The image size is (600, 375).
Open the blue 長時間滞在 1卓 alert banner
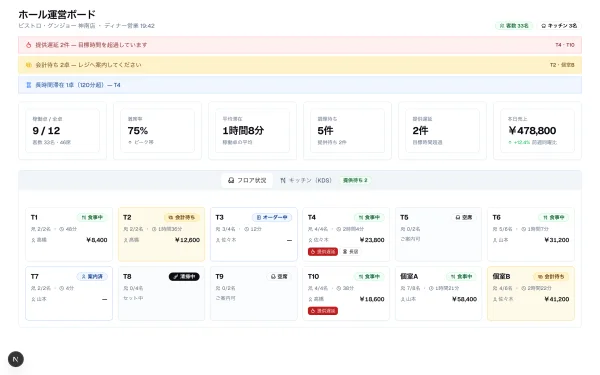[300, 85]
